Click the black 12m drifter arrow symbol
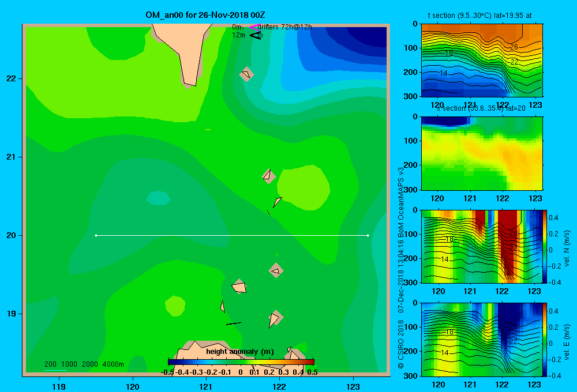The image size is (577, 392). tap(256, 35)
